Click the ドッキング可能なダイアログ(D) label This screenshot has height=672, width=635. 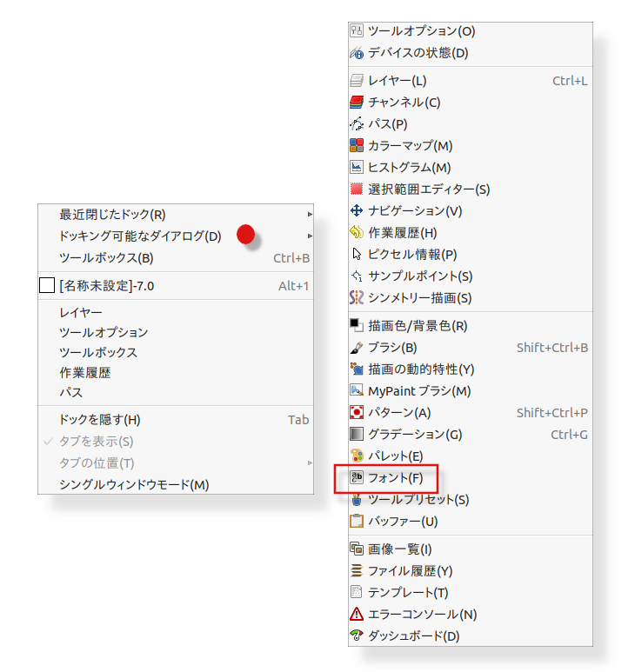[x=140, y=236]
